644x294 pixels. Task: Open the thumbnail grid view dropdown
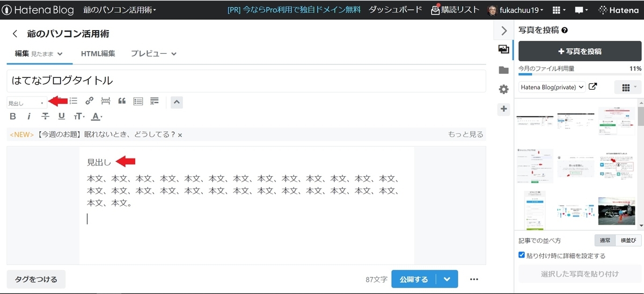pos(628,87)
